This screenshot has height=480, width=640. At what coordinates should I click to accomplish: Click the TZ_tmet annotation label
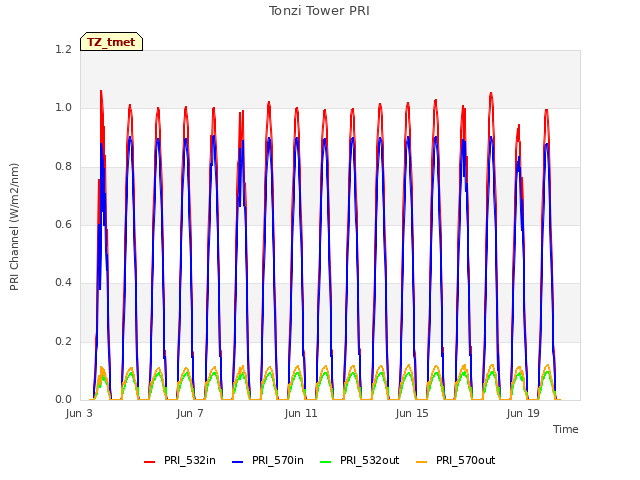pyautogui.click(x=111, y=42)
